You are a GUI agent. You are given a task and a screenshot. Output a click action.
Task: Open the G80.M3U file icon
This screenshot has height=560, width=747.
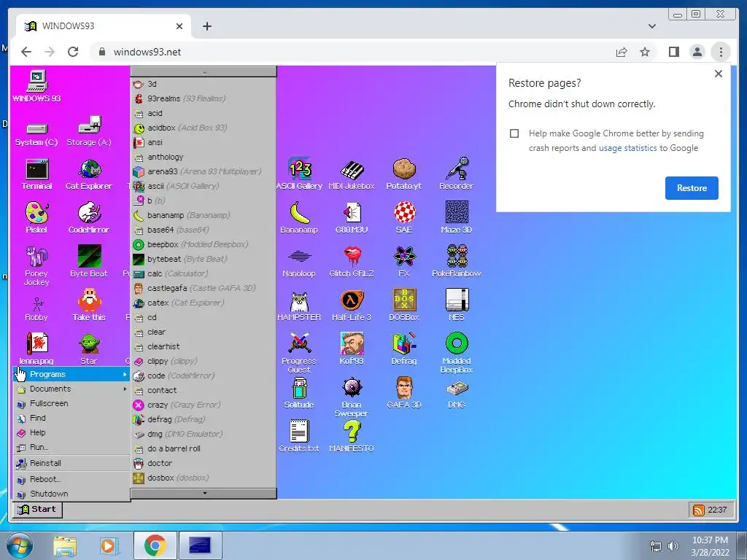point(352,217)
